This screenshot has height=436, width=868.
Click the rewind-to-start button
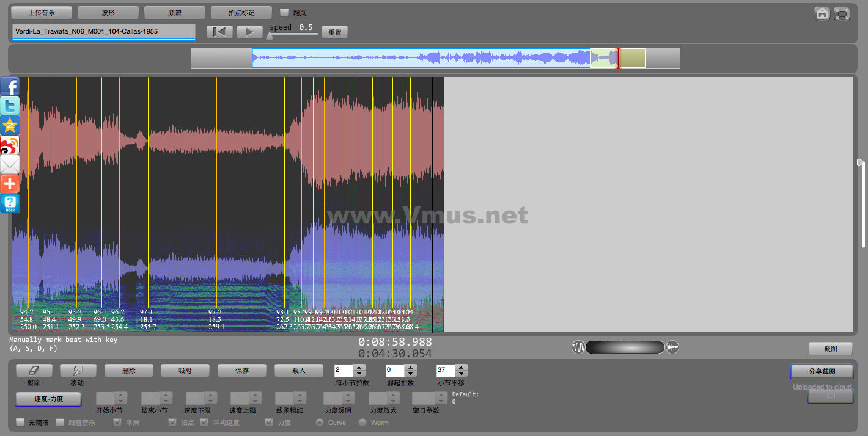click(x=219, y=32)
